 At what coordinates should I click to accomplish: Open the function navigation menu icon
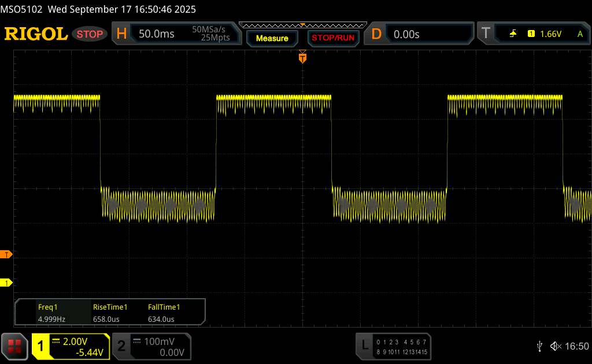click(16, 346)
